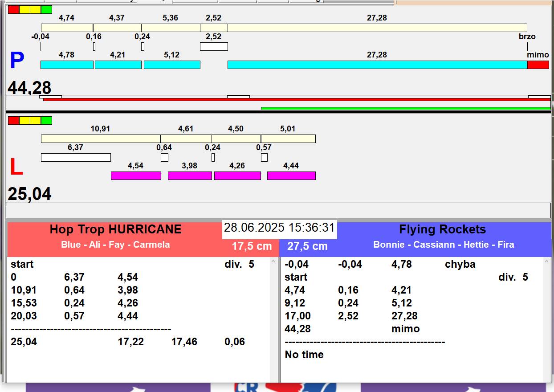The image size is (554, 392).
Task: Click the green start light in L lane
Action: click(46, 120)
